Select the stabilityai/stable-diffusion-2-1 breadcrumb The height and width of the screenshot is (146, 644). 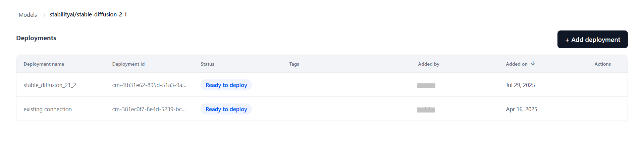coord(88,14)
